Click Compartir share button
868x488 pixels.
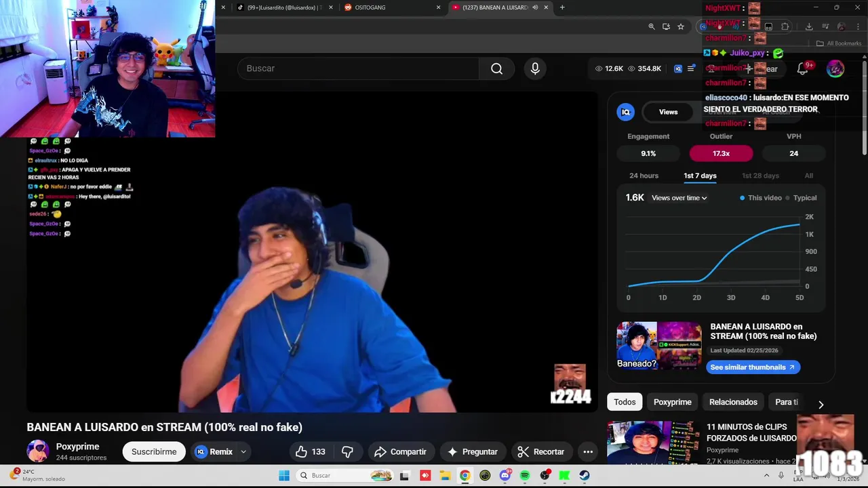[x=400, y=451]
